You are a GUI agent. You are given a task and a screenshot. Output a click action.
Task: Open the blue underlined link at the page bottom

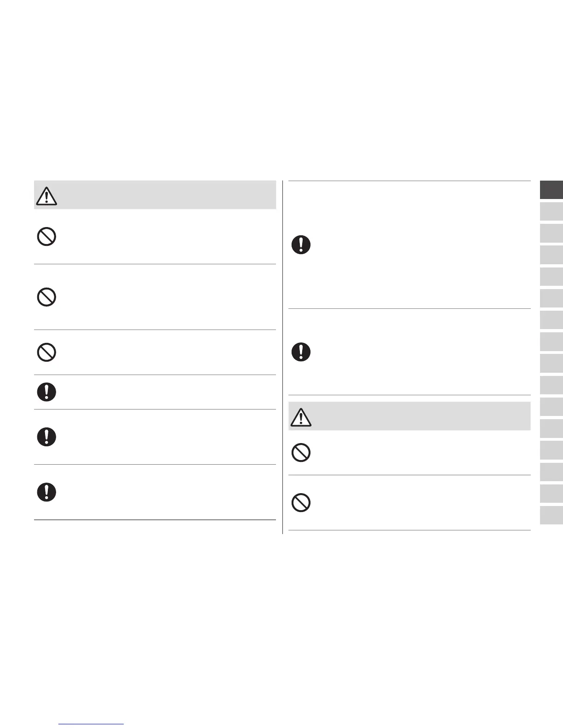(x=92, y=724)
